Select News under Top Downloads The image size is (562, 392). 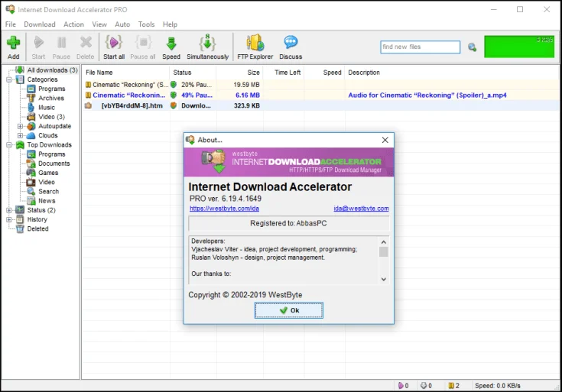coord(47,201)
